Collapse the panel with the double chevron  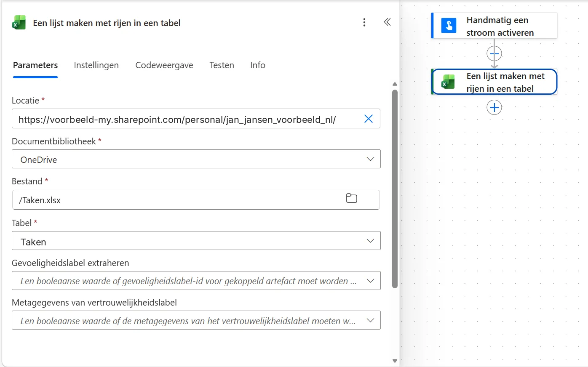387,22
